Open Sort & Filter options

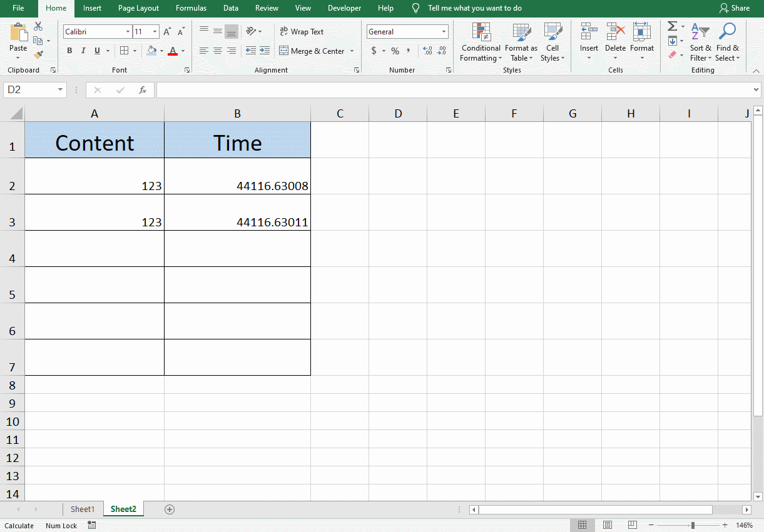tap(700, 42)
